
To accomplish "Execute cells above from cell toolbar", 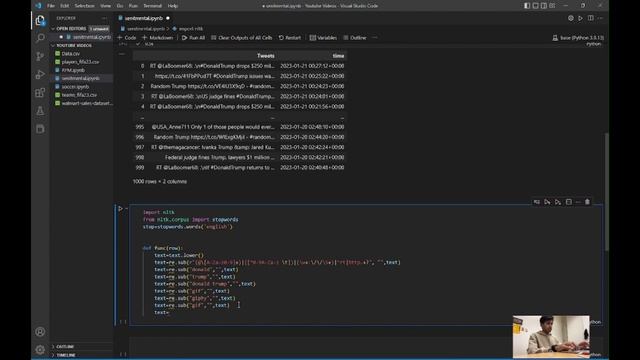I will [547, 202].
